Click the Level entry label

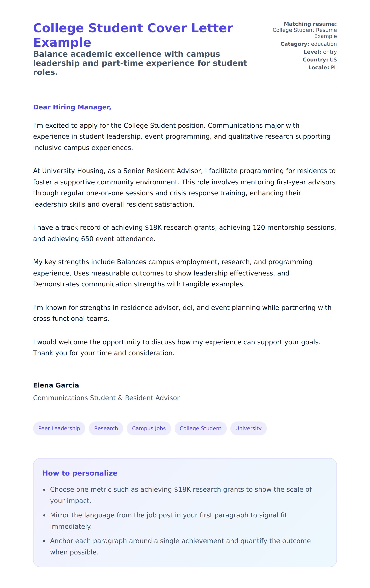[320, 52]
